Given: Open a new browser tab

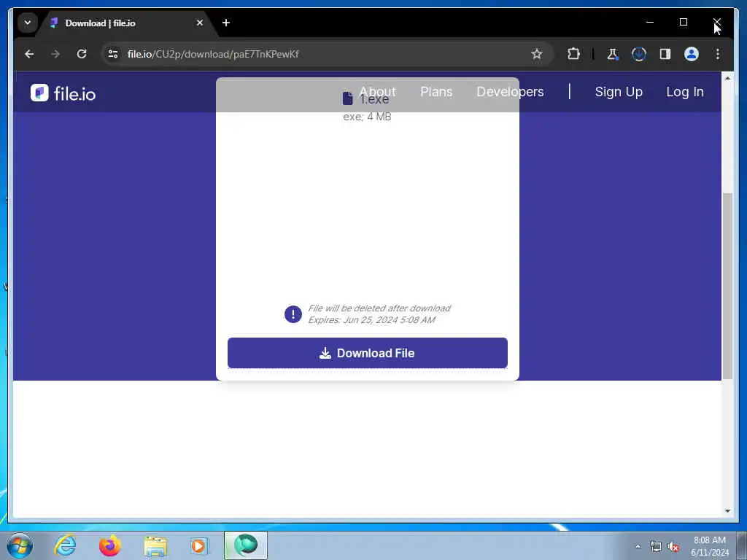Looking at the screenshot, I should point(226,23).
